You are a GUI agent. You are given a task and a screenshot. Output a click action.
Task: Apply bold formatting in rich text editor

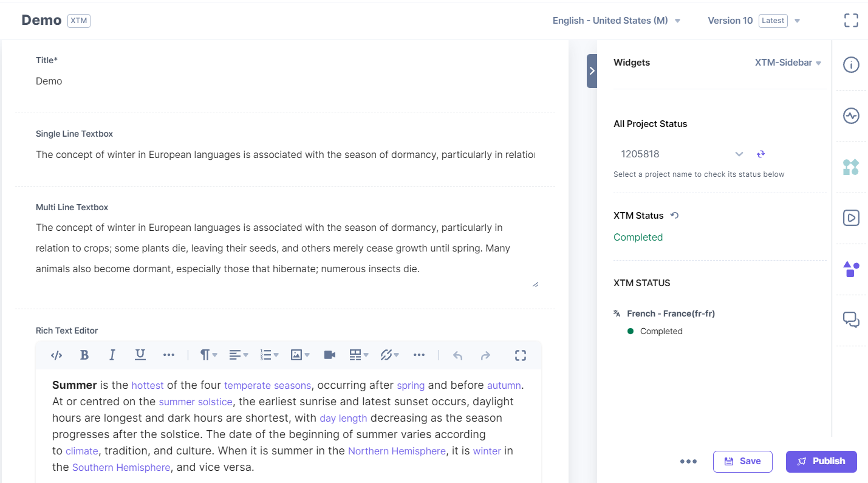[84, 355]
